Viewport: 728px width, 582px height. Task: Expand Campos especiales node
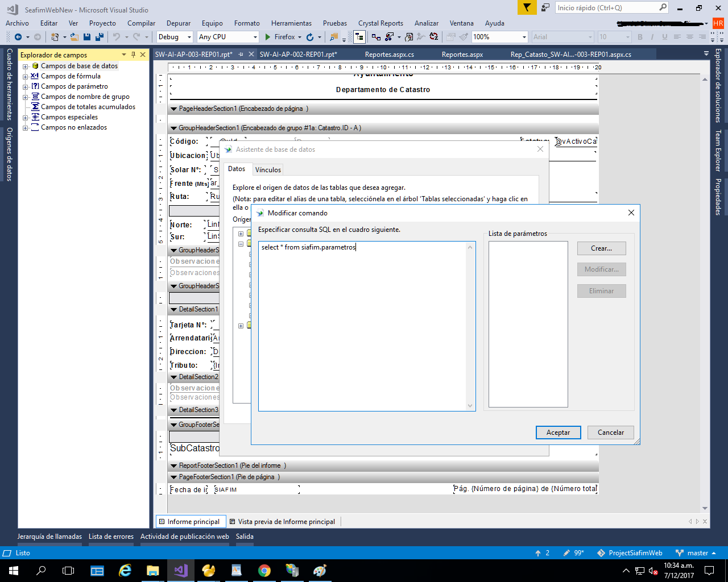pos(25,117)
